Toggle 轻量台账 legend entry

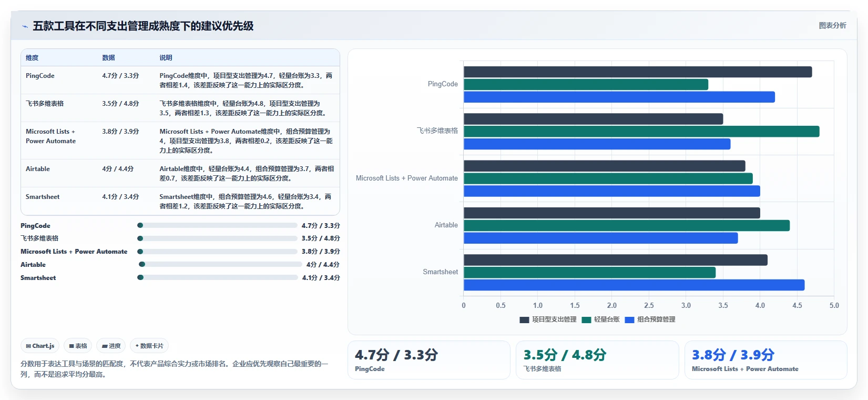(x=600, y=319)
